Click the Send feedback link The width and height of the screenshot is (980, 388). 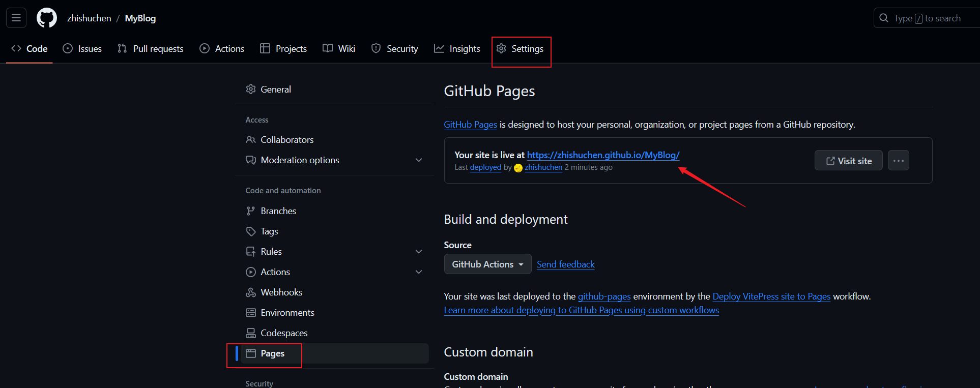[x=565, y=264]
